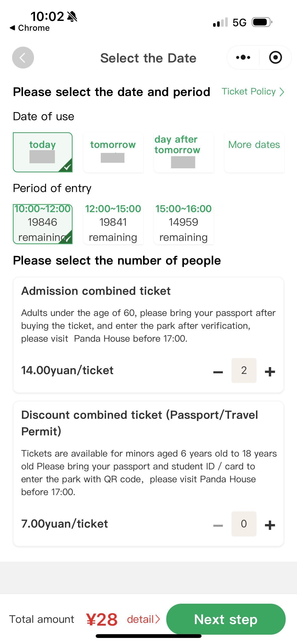Tap the Discount ticket quantity field
This screenshot has height=644, width=297.
point(244,524)
